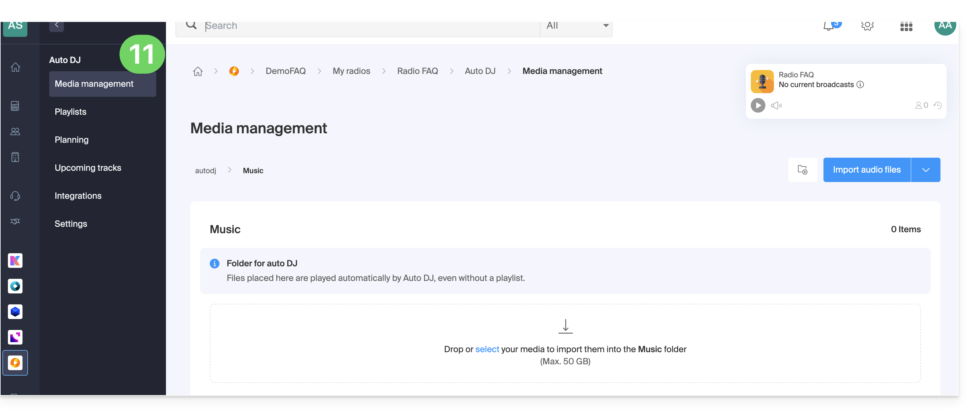The height and width of the screenshot is (417, 980).
Task: Open the apps grid icon
Action: click(906, 26)
